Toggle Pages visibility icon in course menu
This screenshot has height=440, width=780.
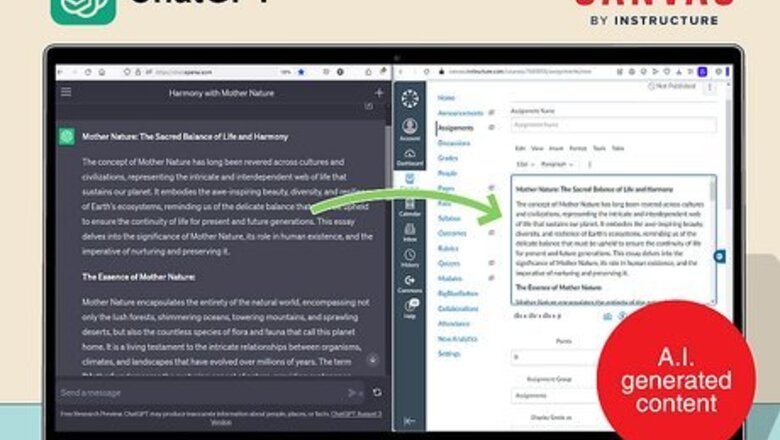[491, 188]
